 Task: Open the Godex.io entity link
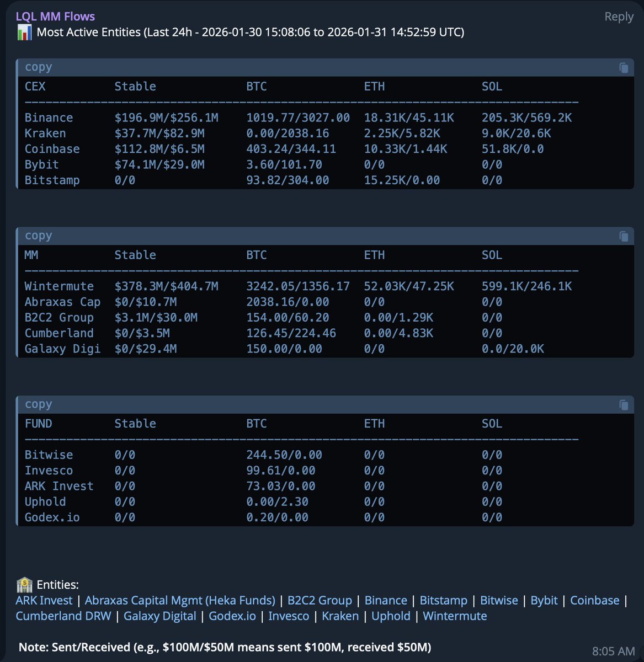(232, 616)
